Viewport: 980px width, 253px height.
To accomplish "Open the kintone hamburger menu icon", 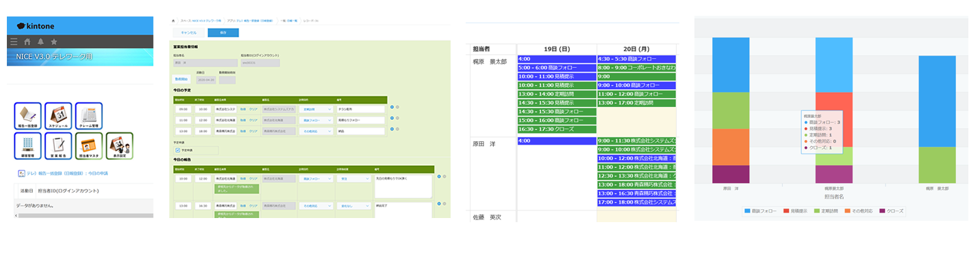I will point(14,41).
